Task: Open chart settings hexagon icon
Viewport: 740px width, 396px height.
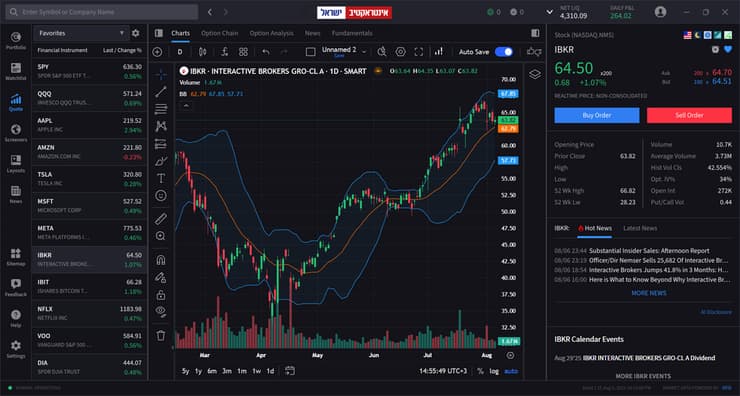Action: tap(400, 52)
